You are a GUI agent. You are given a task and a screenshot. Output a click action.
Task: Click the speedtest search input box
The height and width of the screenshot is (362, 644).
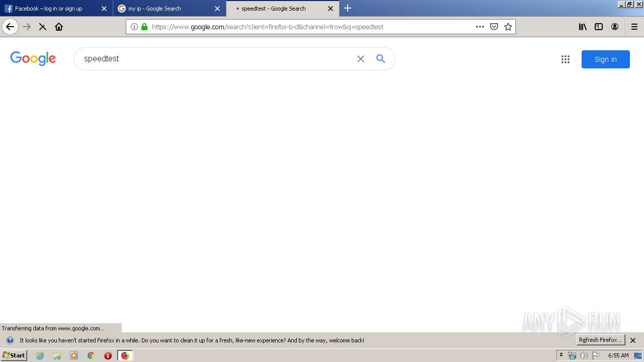pyautogui.click(x=216, y=59)
